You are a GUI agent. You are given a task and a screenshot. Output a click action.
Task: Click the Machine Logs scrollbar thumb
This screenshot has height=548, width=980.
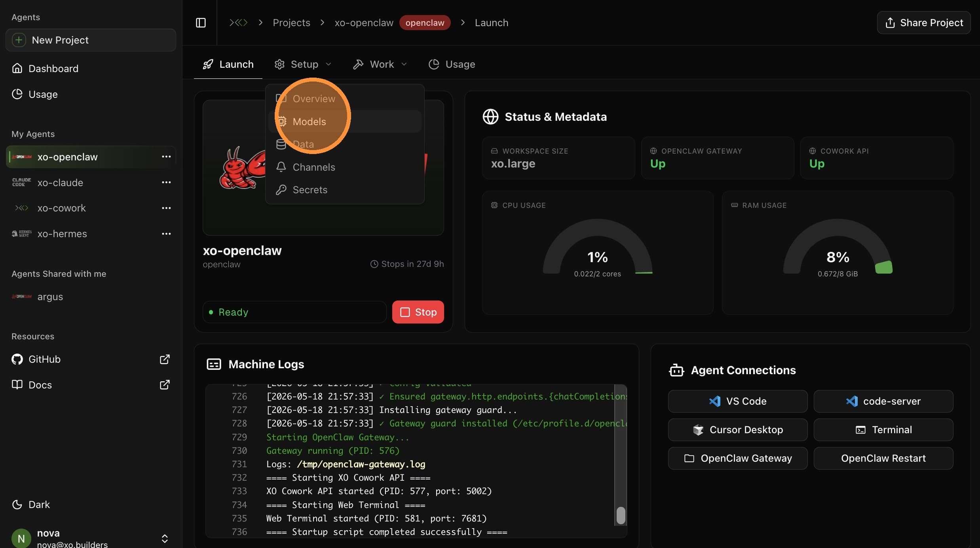(621, 515)
